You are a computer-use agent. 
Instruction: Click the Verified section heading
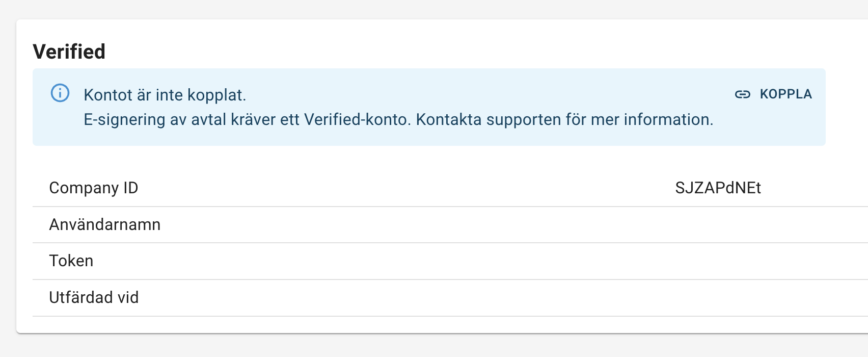point(69,52)
